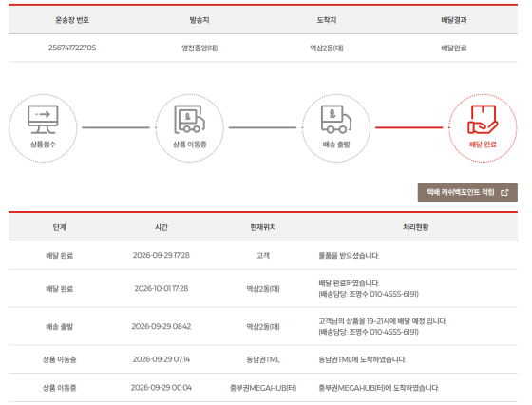Click the 발송지 column header
Screen dimensions: 532x405
point(199,20)
